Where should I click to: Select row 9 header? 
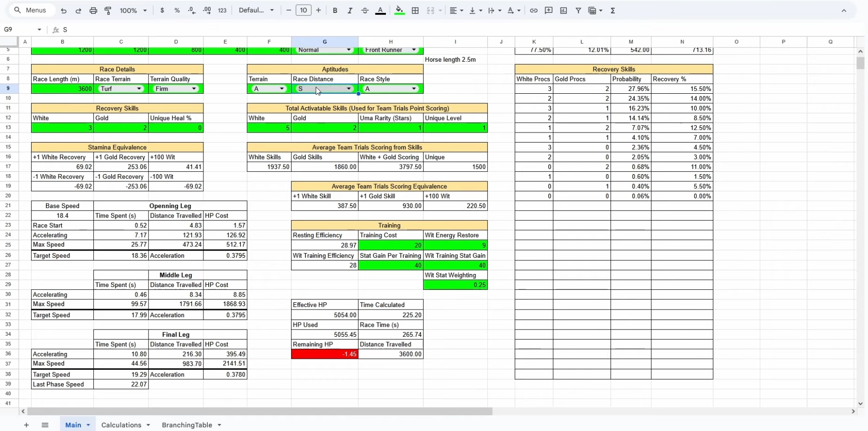click(x=9, y=88)
